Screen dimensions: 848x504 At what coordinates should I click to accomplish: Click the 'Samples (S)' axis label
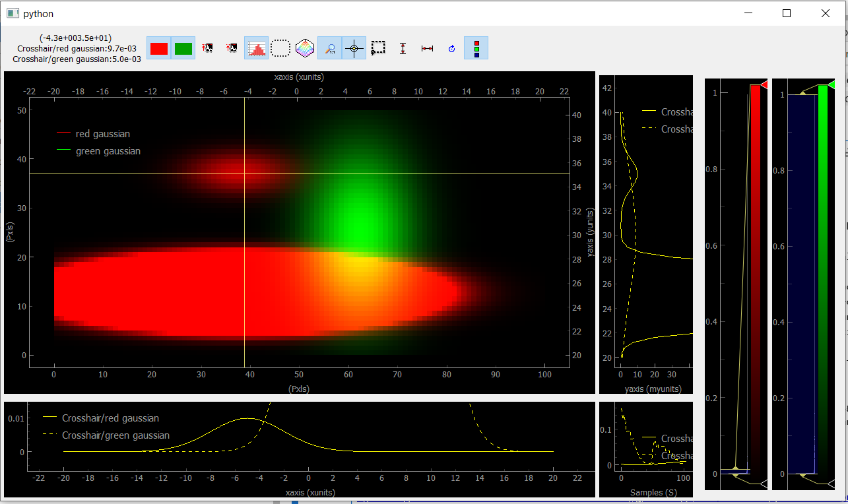[x=653, y=493]
